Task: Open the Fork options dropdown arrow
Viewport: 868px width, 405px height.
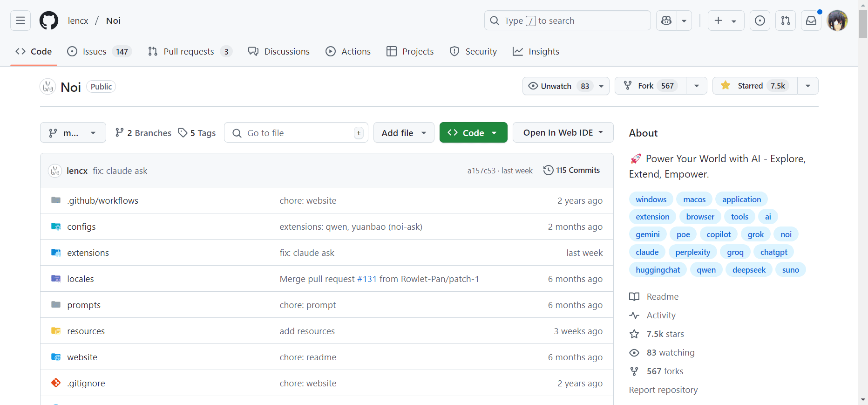Action: [697, 86]
